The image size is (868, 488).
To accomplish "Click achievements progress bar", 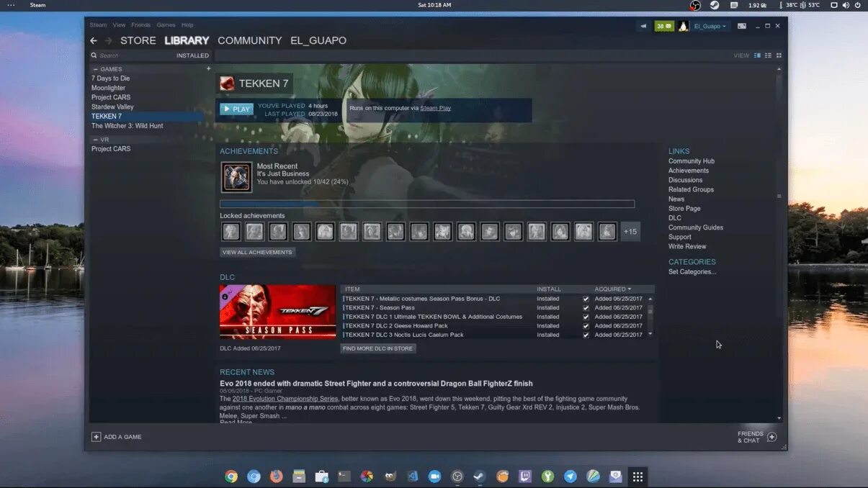I will [427, 204].
